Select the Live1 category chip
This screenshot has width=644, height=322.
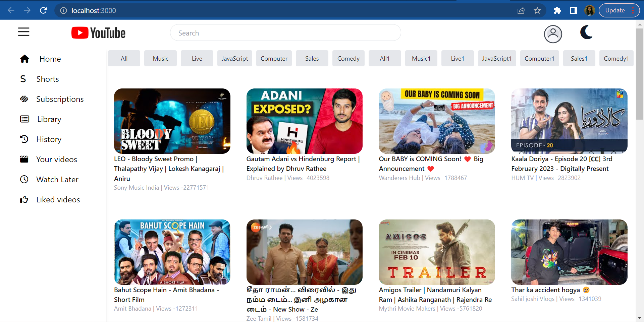(x=458, y=58)
